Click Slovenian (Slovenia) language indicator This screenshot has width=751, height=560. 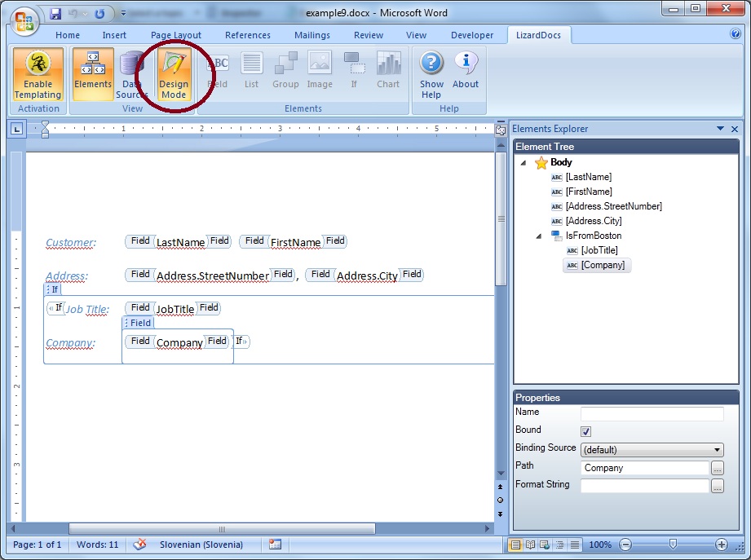pyautogui.click(x=201, y=545)
